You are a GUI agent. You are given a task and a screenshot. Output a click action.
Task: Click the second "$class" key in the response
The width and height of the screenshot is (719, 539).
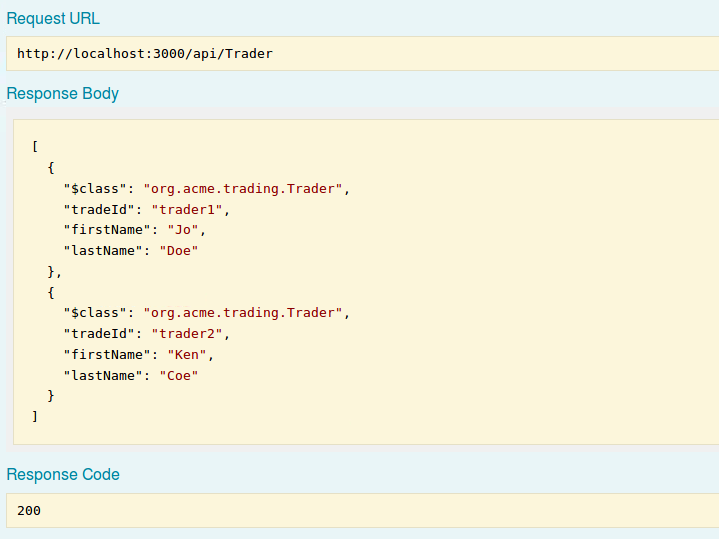[95, 312]
